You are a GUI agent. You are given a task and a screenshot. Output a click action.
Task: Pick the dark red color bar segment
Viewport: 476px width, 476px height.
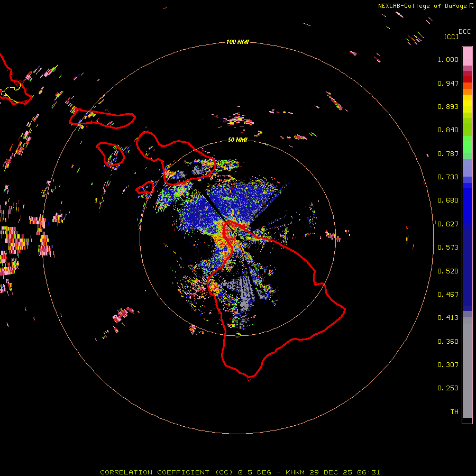[467, 79]
